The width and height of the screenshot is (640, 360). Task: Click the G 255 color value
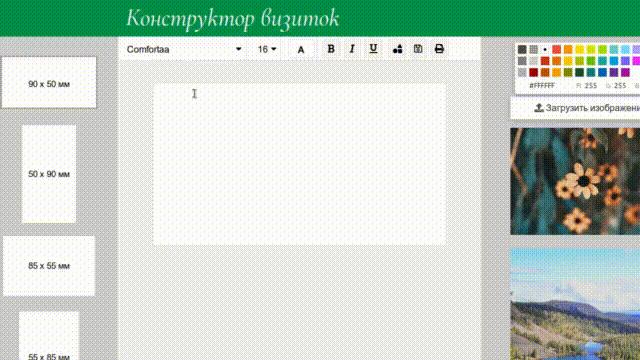pos(616,86)
